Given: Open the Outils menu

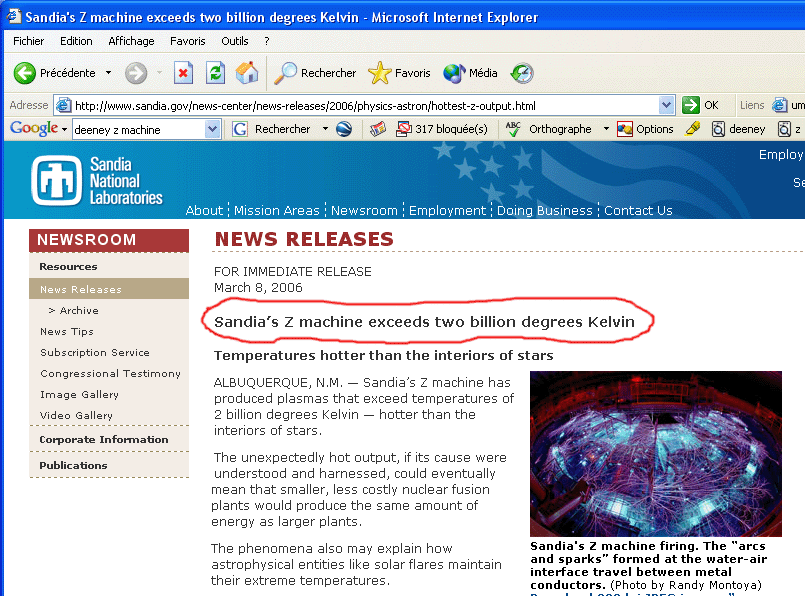Looking at the screenshot, I should pos(235,41).
